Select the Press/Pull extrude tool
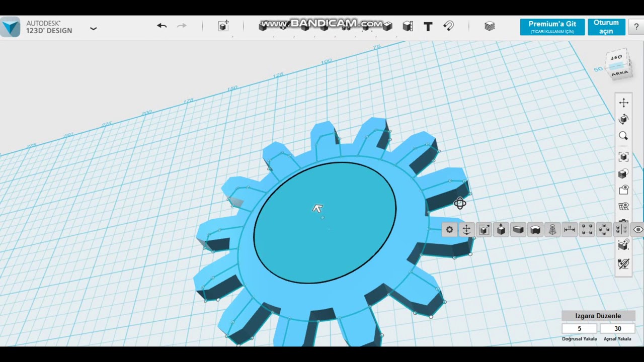644x362 pixels. pos(501,230)
